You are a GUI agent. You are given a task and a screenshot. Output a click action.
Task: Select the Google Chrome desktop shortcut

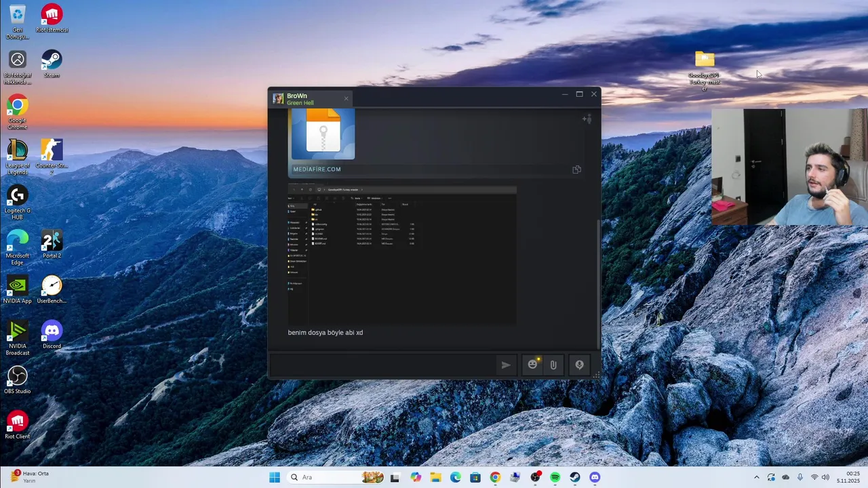[x=18, y=113]
